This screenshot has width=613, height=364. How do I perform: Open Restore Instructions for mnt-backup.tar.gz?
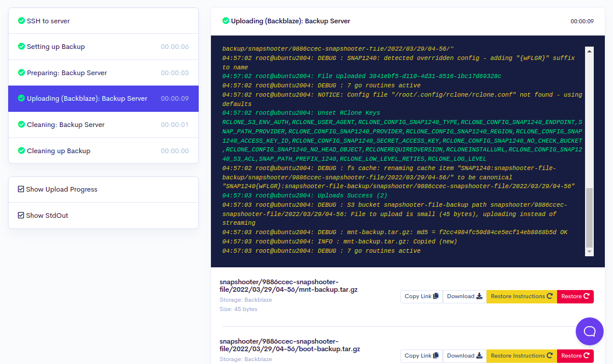pyautogui.click(x=522, y=296)
